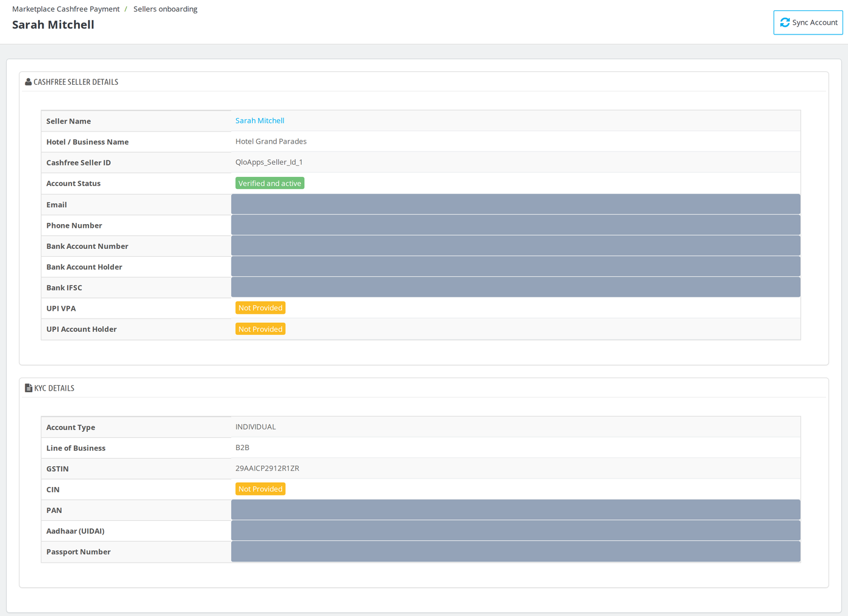
Task: Click the sync arrows icon
Action: coord(785,22)
